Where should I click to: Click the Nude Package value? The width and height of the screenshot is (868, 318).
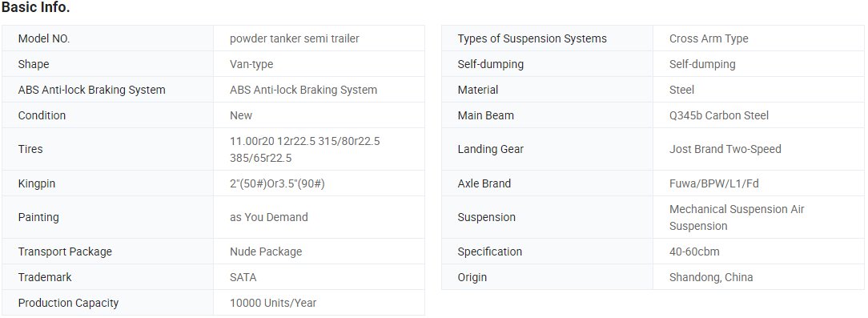pyautogui.click(x=266, y=252)
